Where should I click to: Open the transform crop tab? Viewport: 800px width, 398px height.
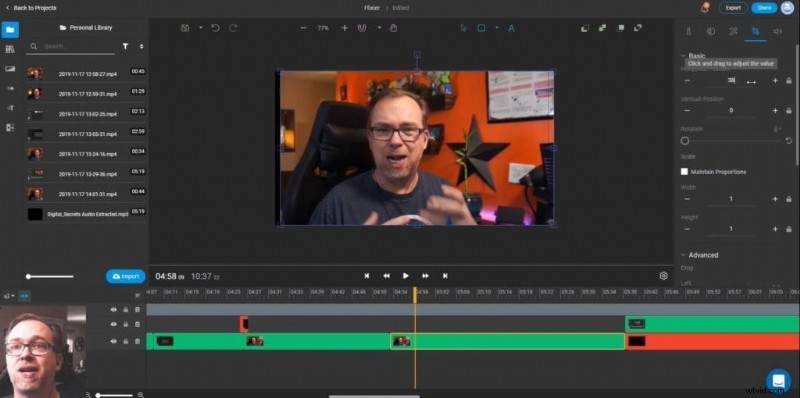click(755, 31)
